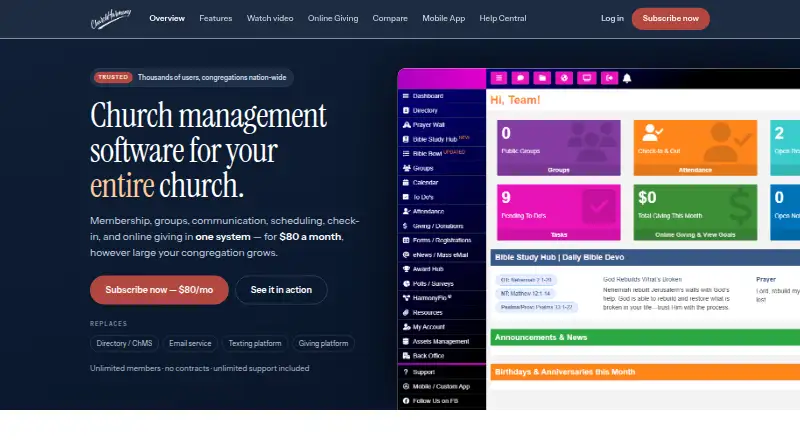Click the See it in action button

pos(281,290)
